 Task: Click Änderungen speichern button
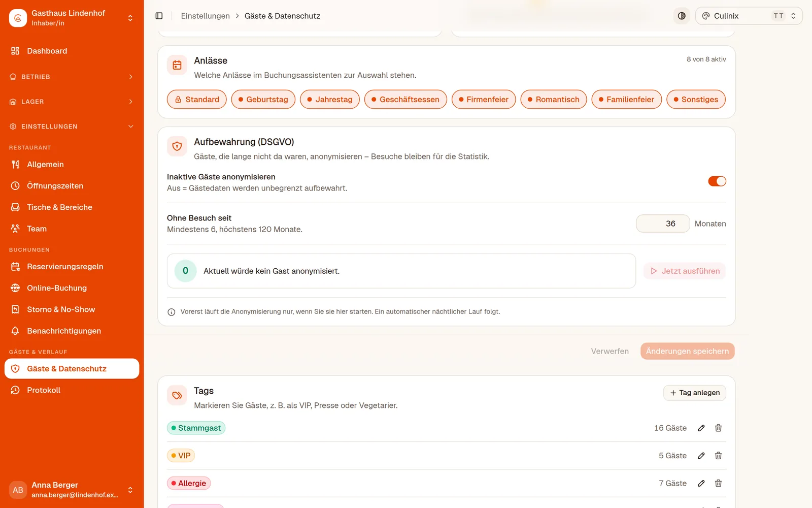coord(687,351)
